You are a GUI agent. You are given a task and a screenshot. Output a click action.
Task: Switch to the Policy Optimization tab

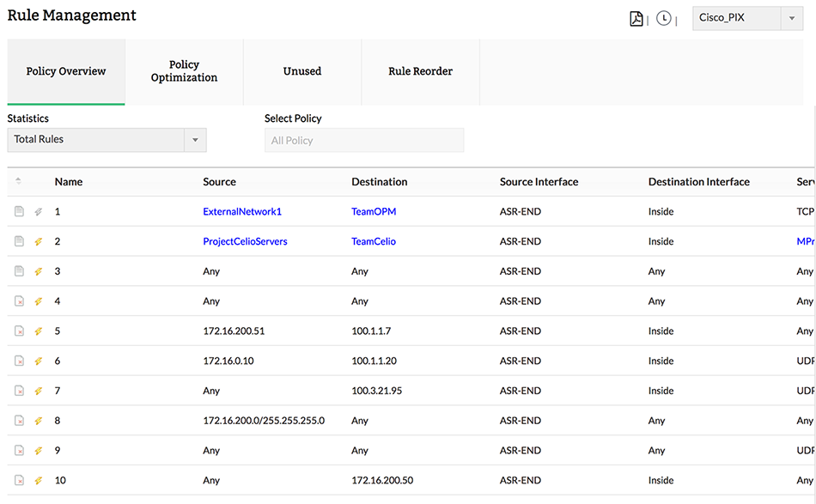tap(184, 71)
